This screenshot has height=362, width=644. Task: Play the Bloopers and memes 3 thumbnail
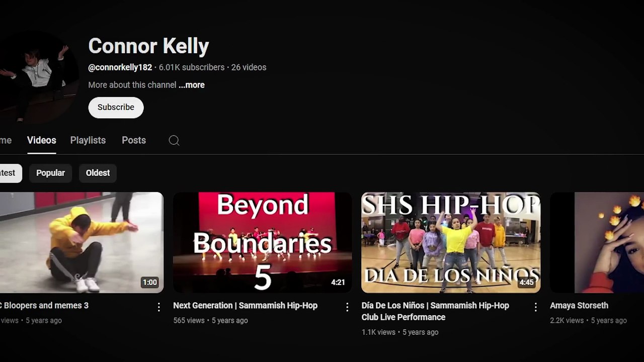(x=82, y=242)
